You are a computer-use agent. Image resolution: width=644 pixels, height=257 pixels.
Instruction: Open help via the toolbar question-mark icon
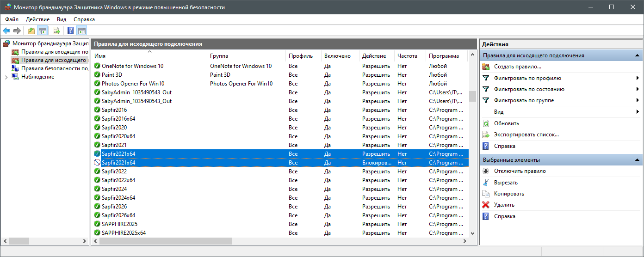click(x=71, y=31)
